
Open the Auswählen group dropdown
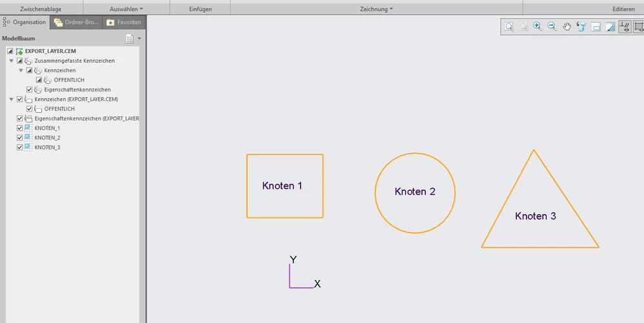click(x=126, y=8)
